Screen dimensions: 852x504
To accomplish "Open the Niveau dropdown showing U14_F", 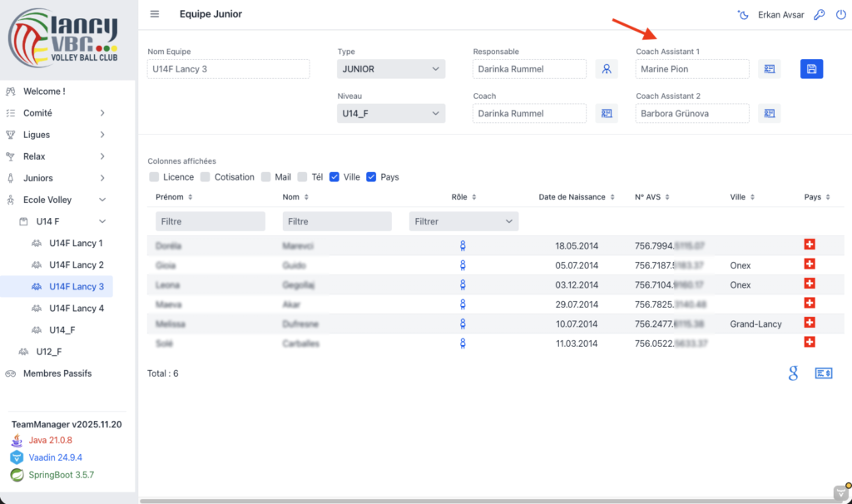I will (x=391, y=113).
